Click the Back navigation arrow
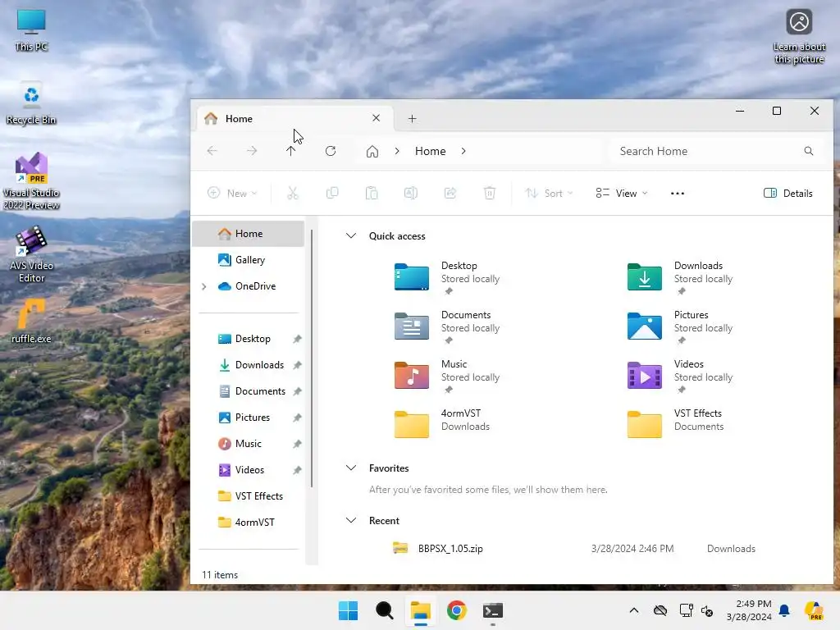 (x=212, y=151)
